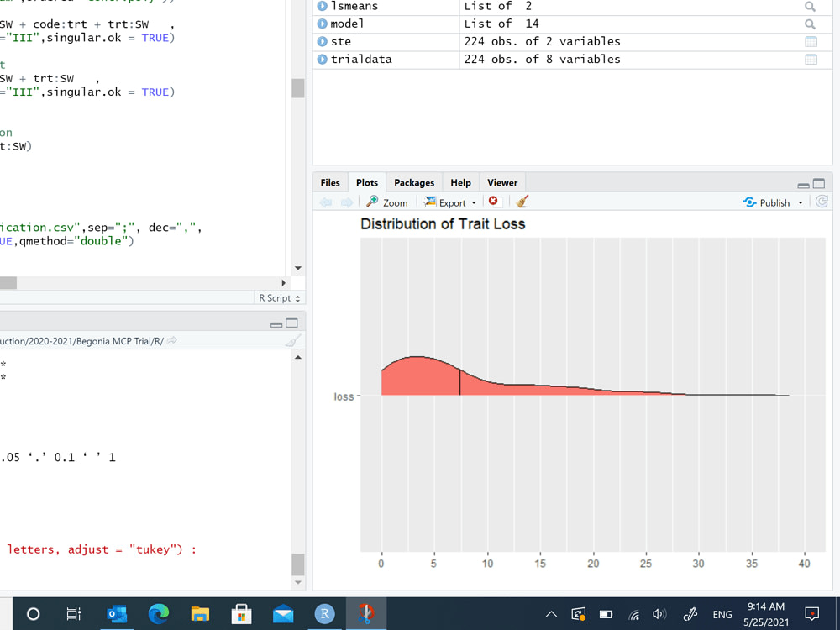Remove the current plot using the red X

494,201
